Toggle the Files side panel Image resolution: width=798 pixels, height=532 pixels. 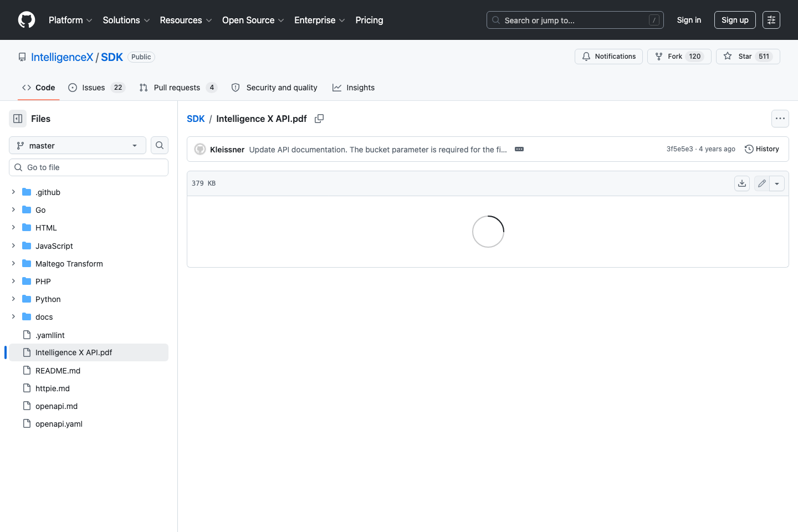[x=17, y=119]
